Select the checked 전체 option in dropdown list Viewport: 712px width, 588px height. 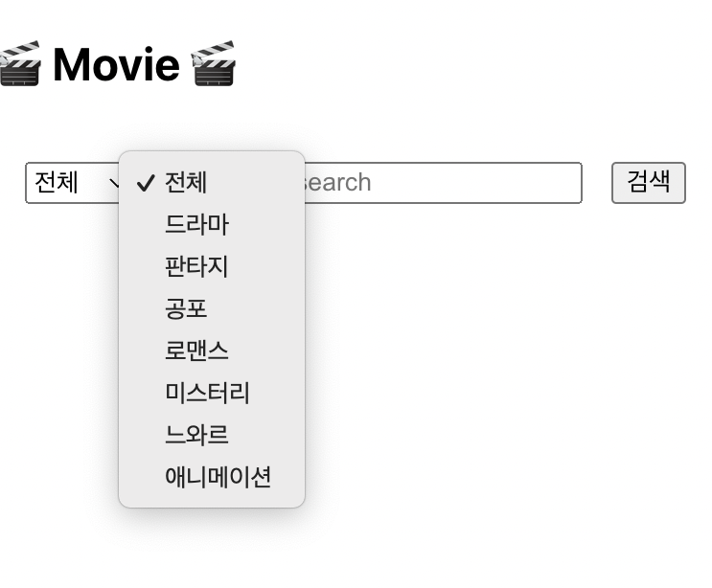click(212, 182)
